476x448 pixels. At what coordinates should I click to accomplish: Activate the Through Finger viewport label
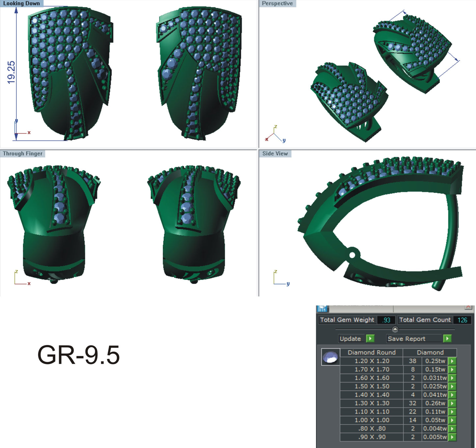click(22, 153)
